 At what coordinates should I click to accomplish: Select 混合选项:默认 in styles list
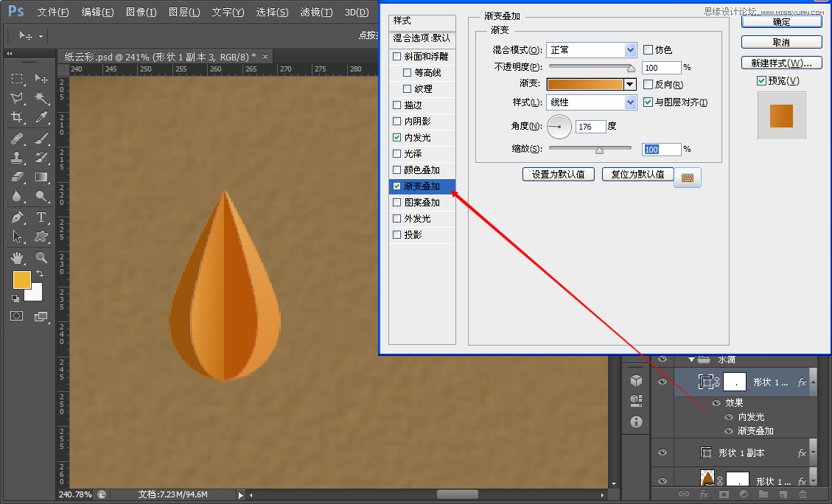pos(422,38)
